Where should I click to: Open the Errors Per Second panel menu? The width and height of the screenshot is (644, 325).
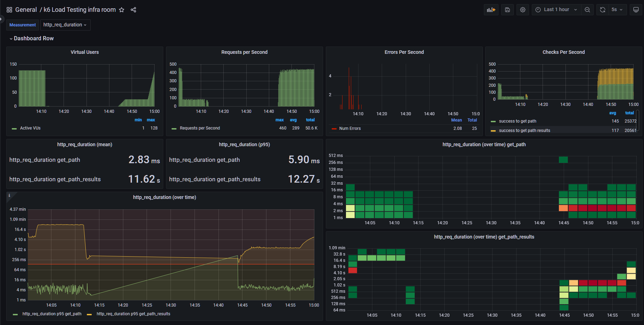pyautogui.click(x=404, y=52)
